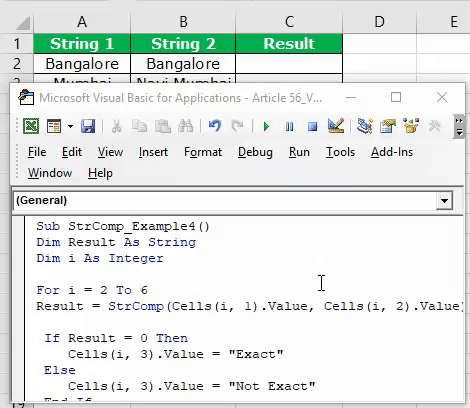Click the 'Sub StrComp_Example4()' code line
Image resolution: width=470 pixels, height=408 pixels.
(x=123, y=226)
